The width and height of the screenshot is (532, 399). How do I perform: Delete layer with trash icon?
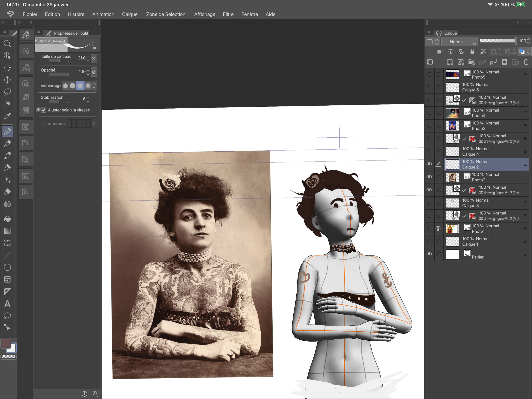tap(526, 62)
